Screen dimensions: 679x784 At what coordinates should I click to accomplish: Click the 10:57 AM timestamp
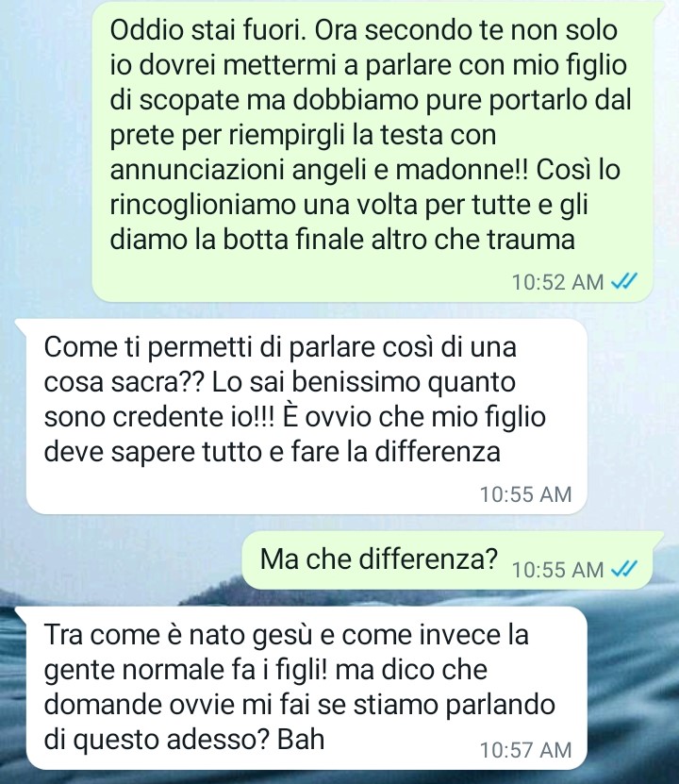point(525,750)
